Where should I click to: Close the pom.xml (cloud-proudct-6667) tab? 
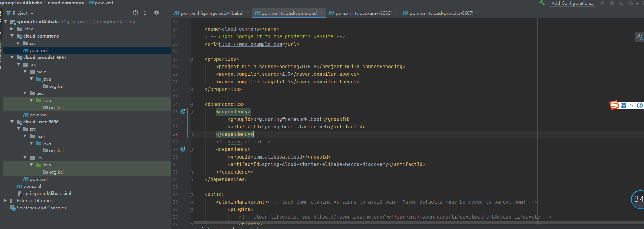[477, 13]
